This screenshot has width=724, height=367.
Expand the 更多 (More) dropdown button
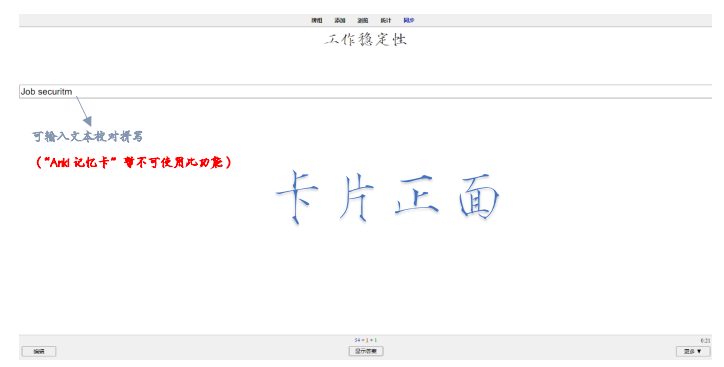tap(693, 351)
